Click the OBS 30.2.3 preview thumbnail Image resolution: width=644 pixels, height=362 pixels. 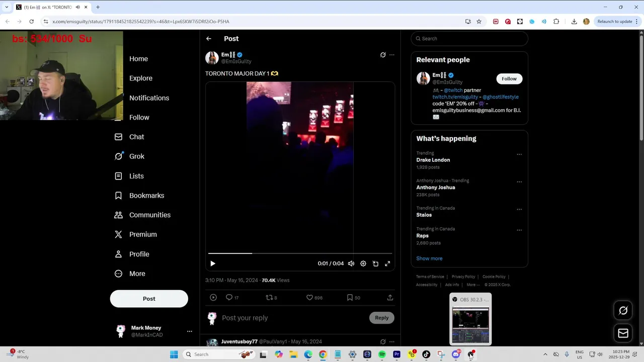[x=470, y=325]
